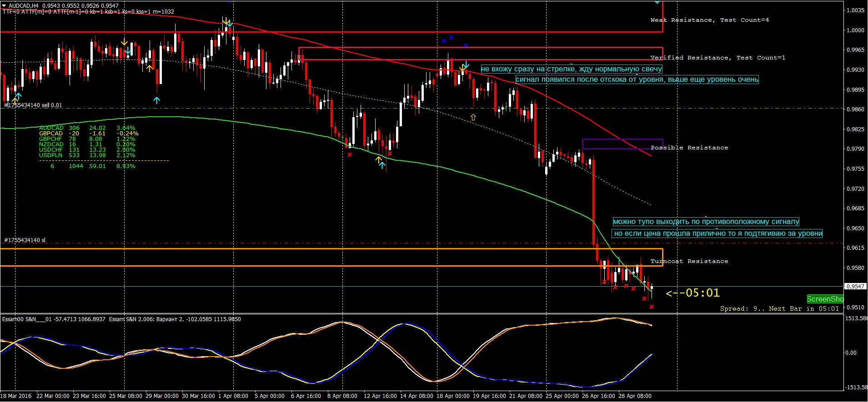Select the Possible Resistance label
This screenshot has width=868, height=402.
pos(689,148)
